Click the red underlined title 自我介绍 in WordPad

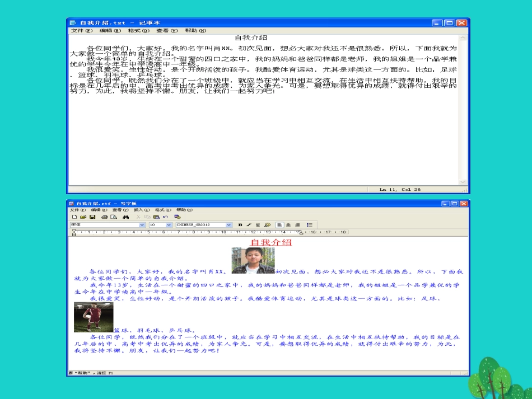[x=270, y=242]
